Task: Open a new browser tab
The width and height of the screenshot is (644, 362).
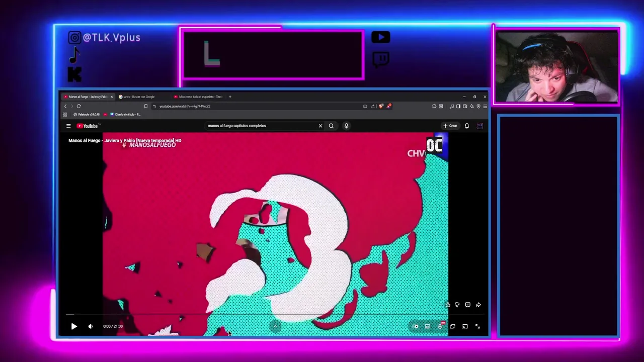Action: coord(230,97)
